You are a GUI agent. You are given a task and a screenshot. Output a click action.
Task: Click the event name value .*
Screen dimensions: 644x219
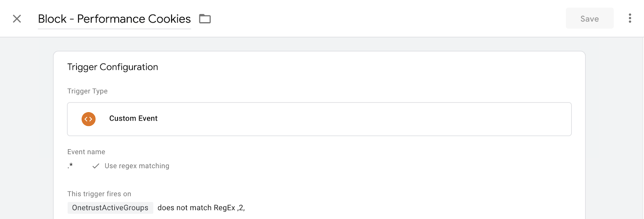coord(70,166)
